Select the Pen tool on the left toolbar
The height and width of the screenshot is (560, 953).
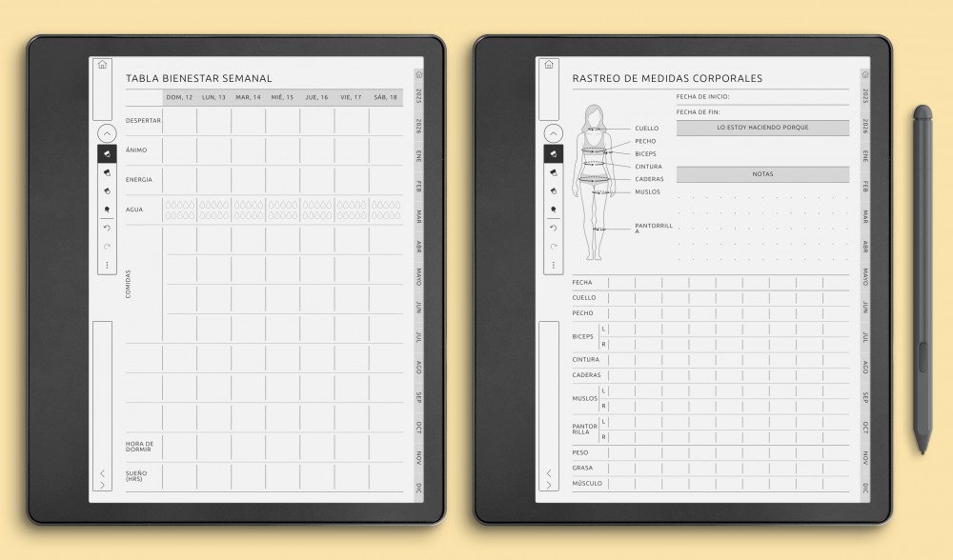[107, 152]
